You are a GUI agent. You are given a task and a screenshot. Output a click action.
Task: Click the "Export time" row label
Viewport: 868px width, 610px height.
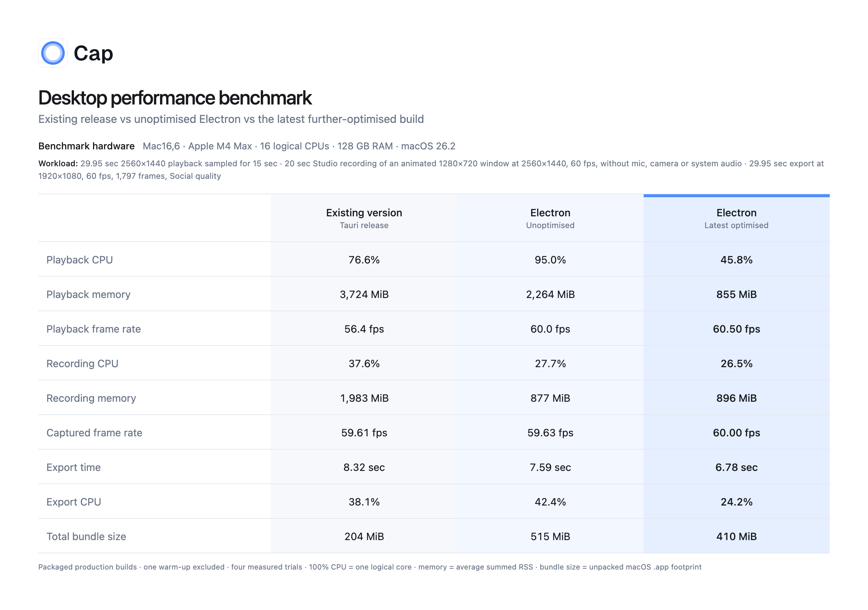click(74, 467)
